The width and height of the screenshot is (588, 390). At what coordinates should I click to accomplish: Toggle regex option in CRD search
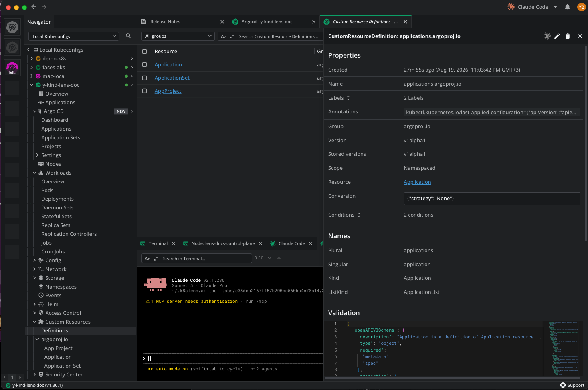232,36
